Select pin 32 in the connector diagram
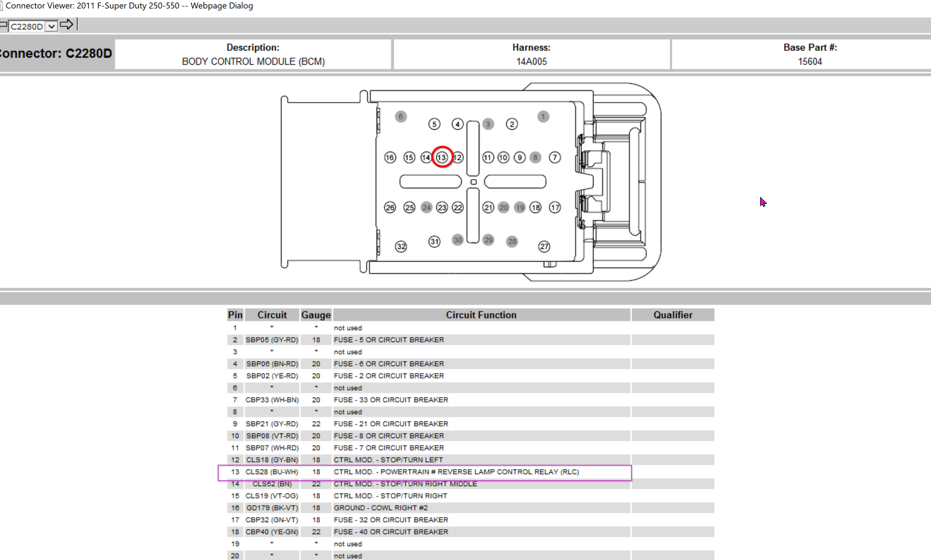The image size is (931, 560). click(401, 246)
